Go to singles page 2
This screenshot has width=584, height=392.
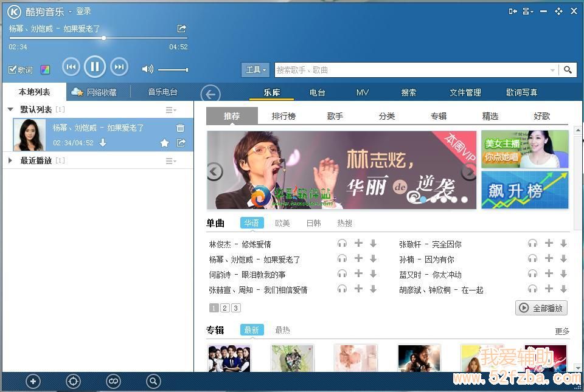[224, 308]
